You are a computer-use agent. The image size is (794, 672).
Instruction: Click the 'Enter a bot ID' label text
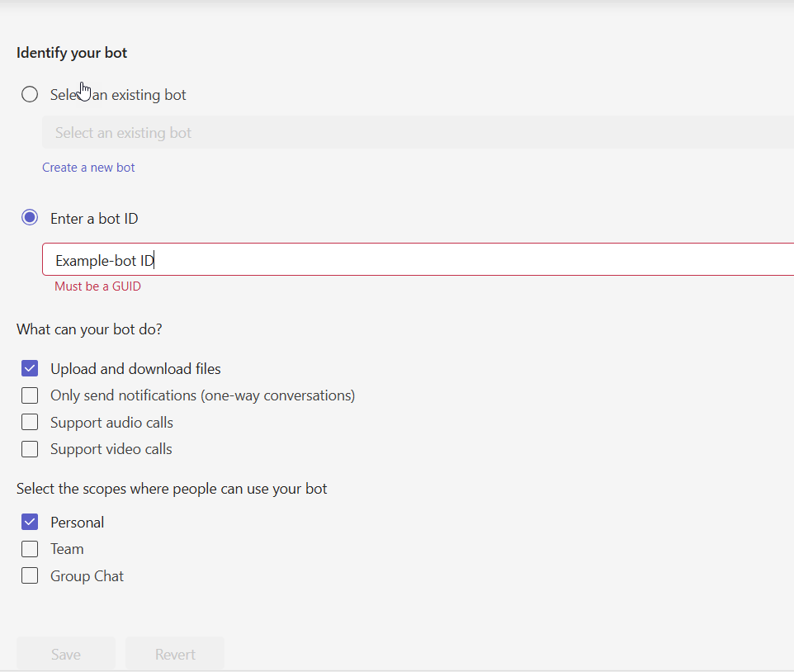[x=94, y=219]
